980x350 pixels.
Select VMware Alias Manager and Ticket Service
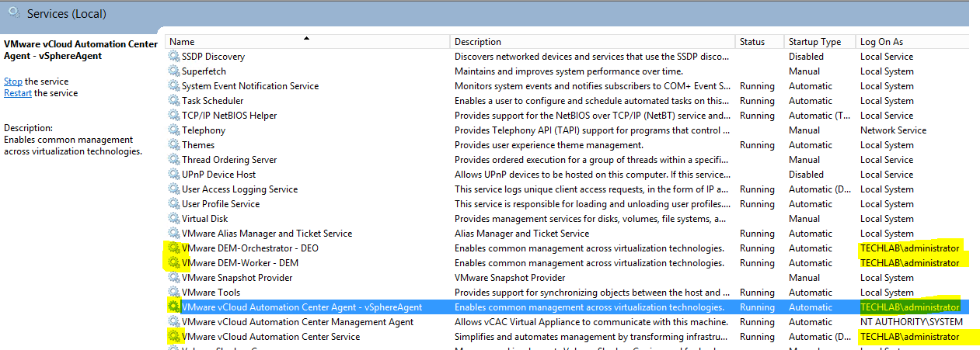point(267,234)
